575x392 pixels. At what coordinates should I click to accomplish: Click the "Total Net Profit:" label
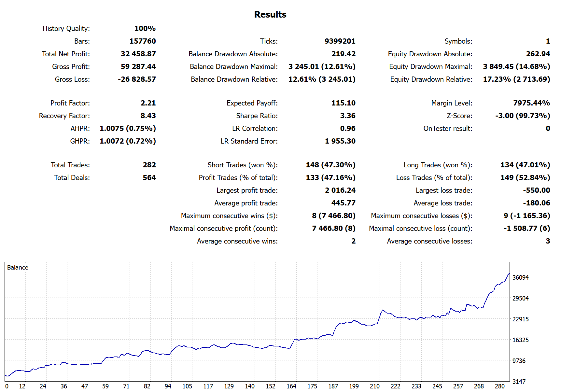[x=66, y=54]
